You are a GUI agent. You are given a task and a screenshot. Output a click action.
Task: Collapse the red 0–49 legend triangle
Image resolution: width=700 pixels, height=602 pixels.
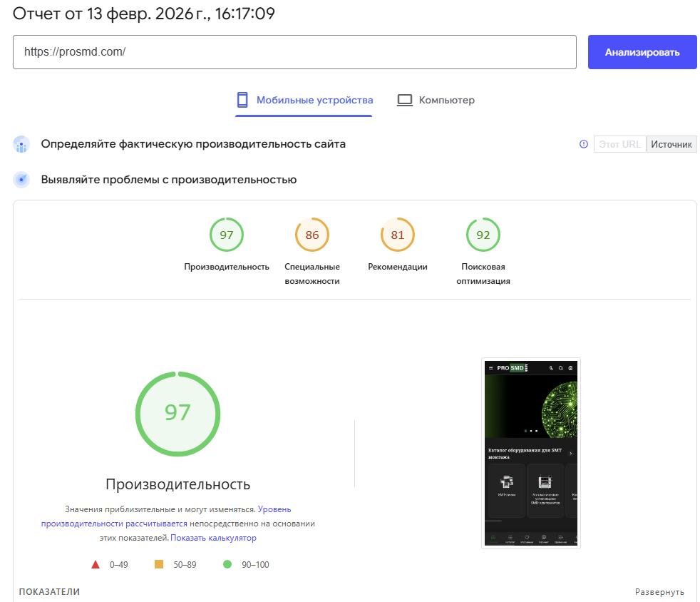95,564
